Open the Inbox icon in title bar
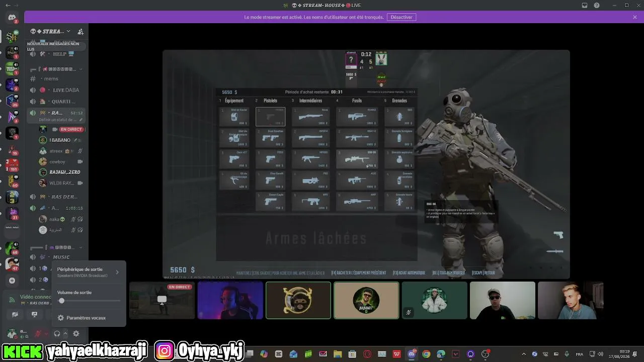Image resolution: width=644 pixels, height=362 pixels. tap(585, 6)
